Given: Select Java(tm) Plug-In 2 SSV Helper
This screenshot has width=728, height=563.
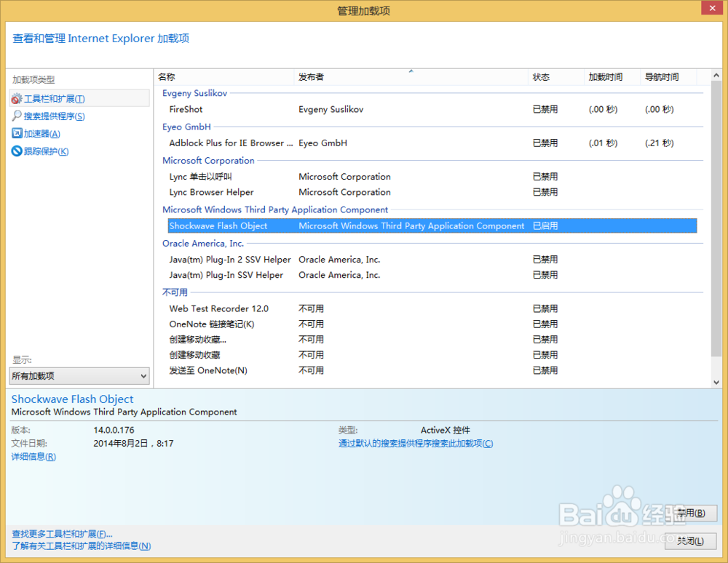Looking at the screenshot, I should tap(432, 260).
